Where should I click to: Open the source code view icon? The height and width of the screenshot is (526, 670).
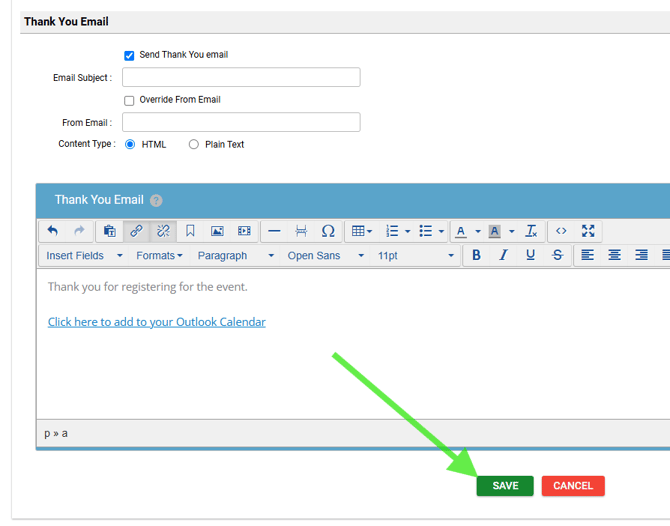pos(561,231)
